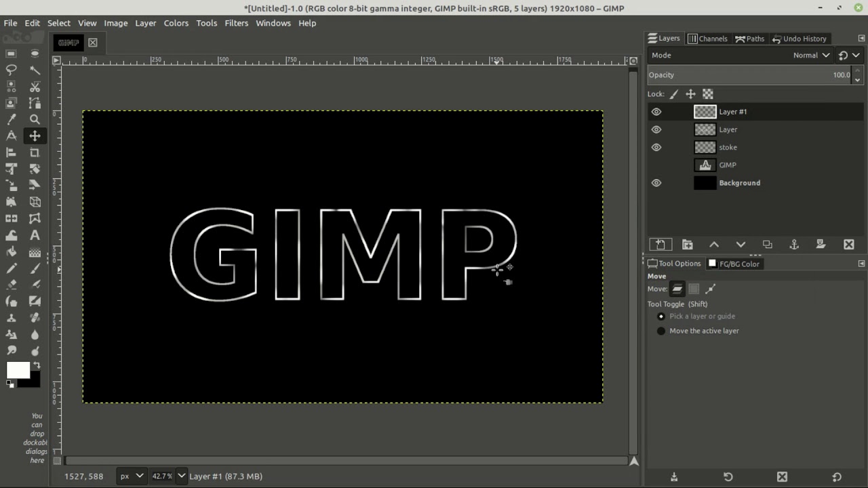The height and width of the screenshot is (488, 868).
Task: Select the Flip tool
Action: (12, 219)
